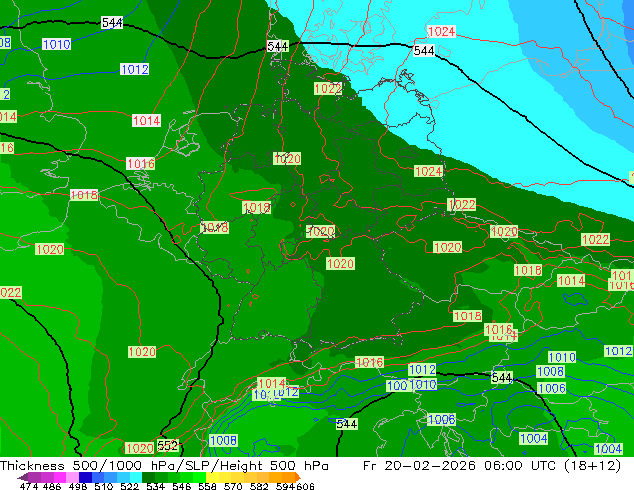This screenshot has height=490, width=634.
Task: Pick the yellow swatch beside bright green
Action: (x=212, y=477)
